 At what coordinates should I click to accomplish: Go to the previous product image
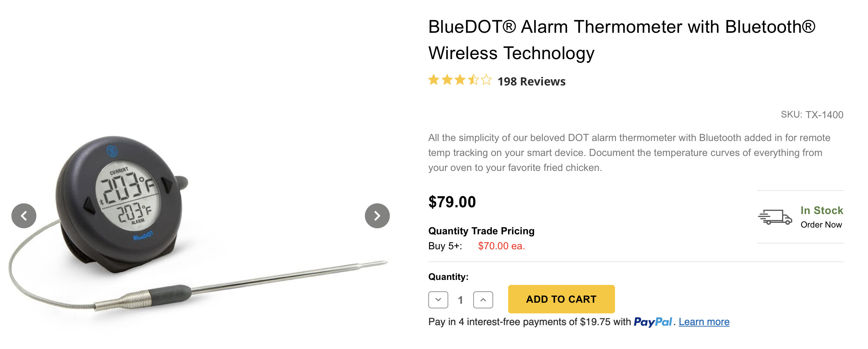click(24, 216)
